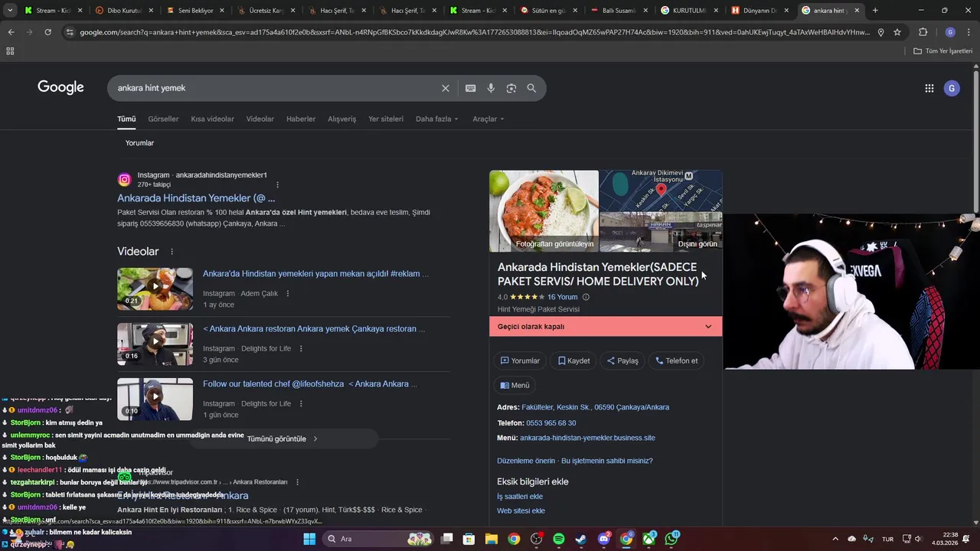Open the bookmarks bar apps grid icon
Screen dimensions: 980x551
[10, 51]
